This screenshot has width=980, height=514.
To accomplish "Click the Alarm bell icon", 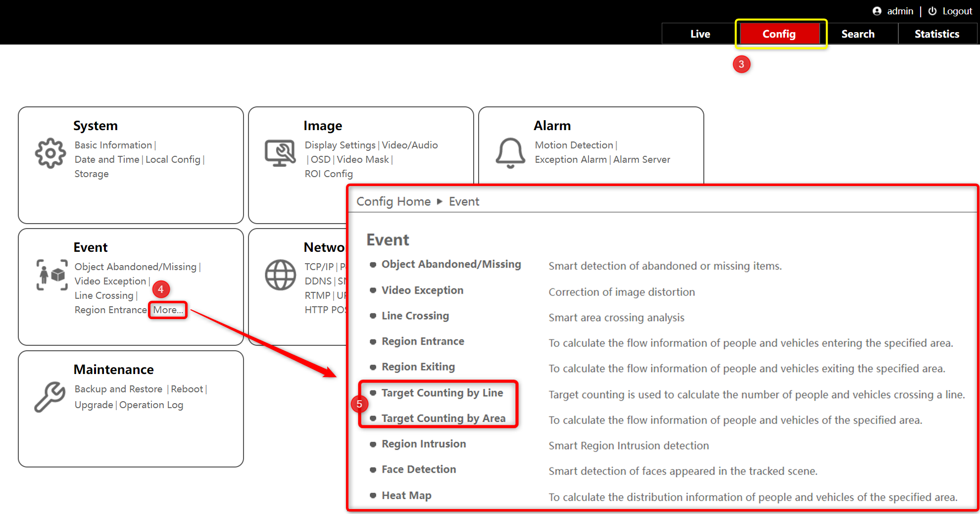I will 510,153.
